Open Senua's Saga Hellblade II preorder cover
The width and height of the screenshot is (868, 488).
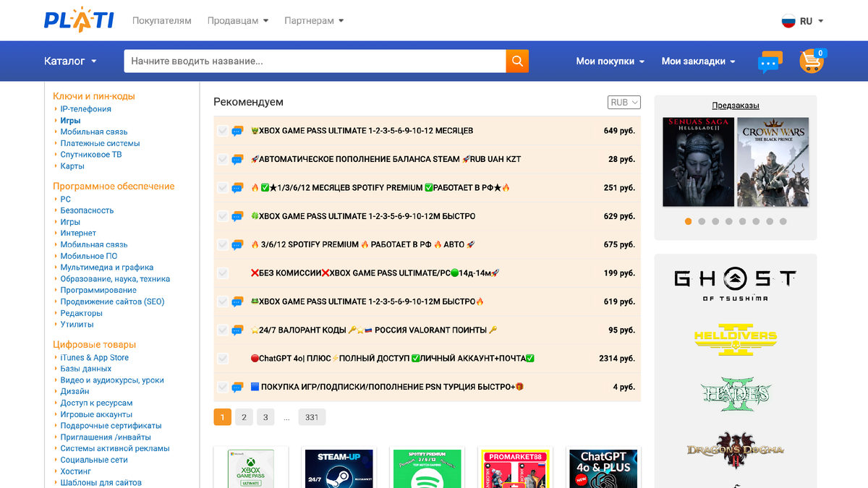pyautogui.click(x=698, y=162)
